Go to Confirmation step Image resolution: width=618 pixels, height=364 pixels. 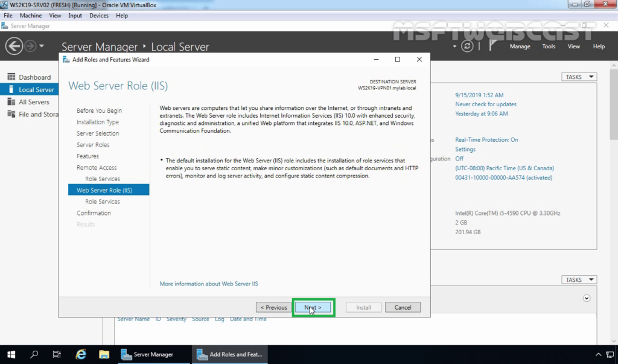(94, 213)
